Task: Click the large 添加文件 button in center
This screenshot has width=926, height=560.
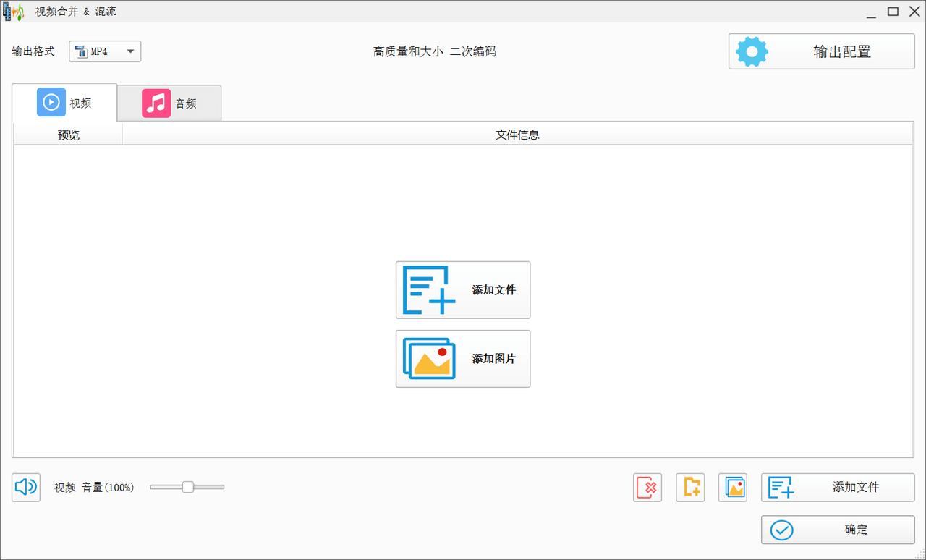Action: (463, 290)
